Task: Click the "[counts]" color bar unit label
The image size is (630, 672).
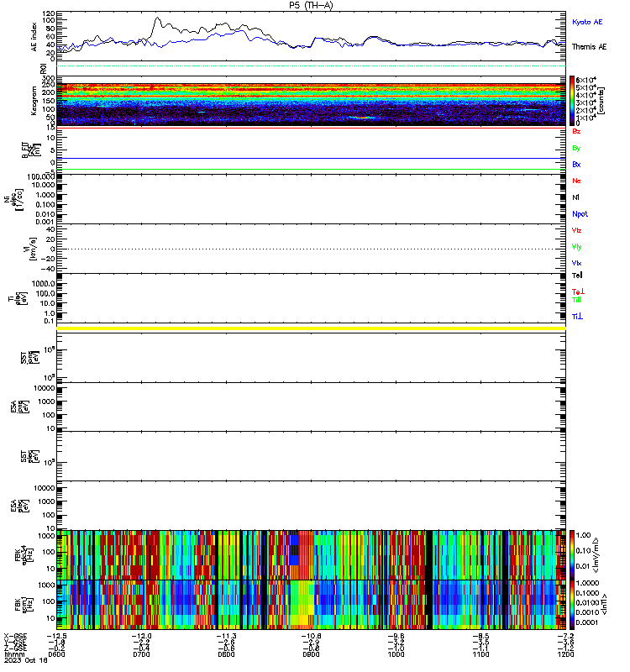Action: pos(601,101)
